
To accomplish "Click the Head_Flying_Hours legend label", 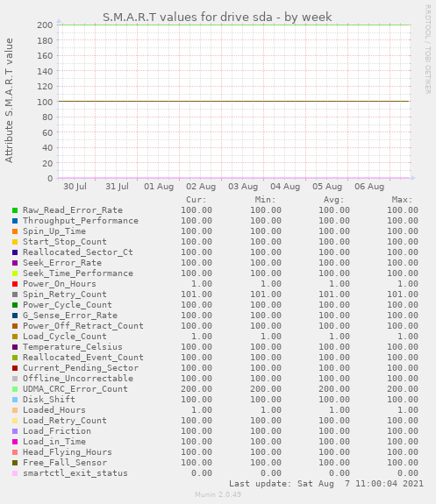I will (x=68, y=452).
